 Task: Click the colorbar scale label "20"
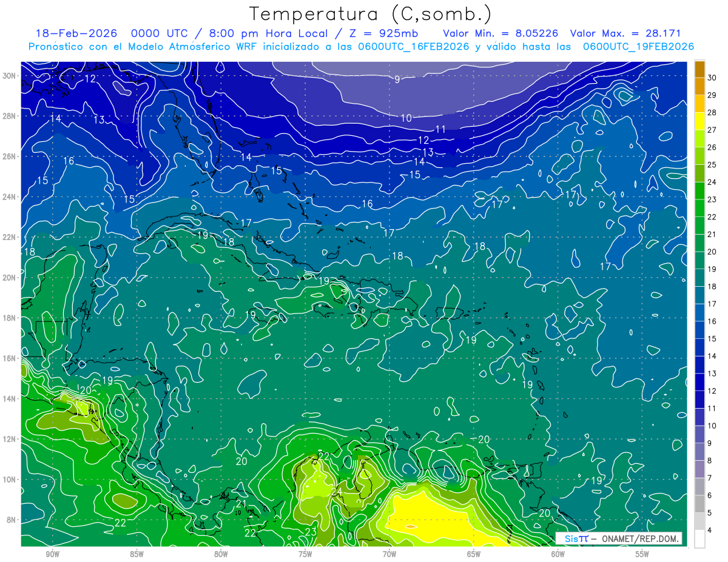(x=712, y=252)
